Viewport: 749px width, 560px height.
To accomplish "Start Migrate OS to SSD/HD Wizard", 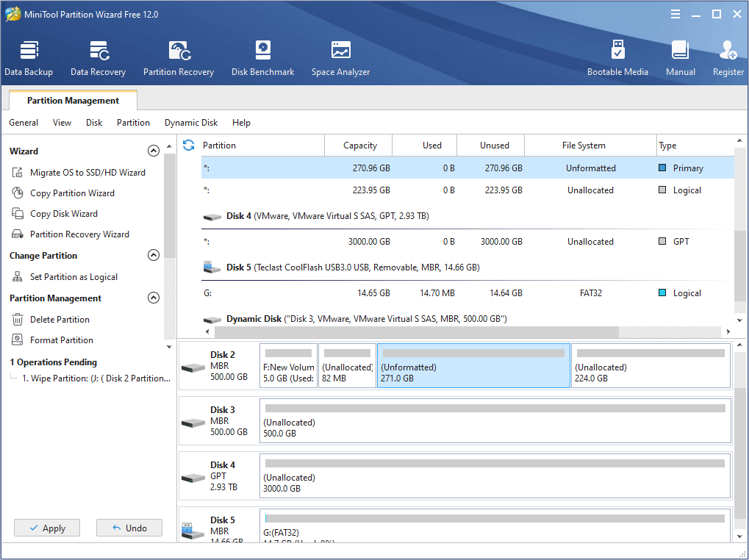I will click(78, 173).
